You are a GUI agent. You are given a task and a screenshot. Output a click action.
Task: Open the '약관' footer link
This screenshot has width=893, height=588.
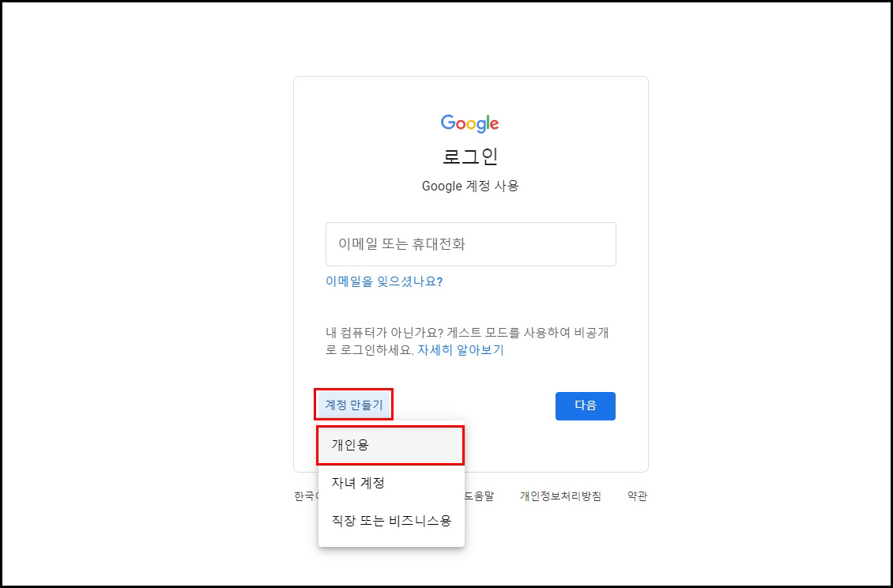[x=637, y=496]
